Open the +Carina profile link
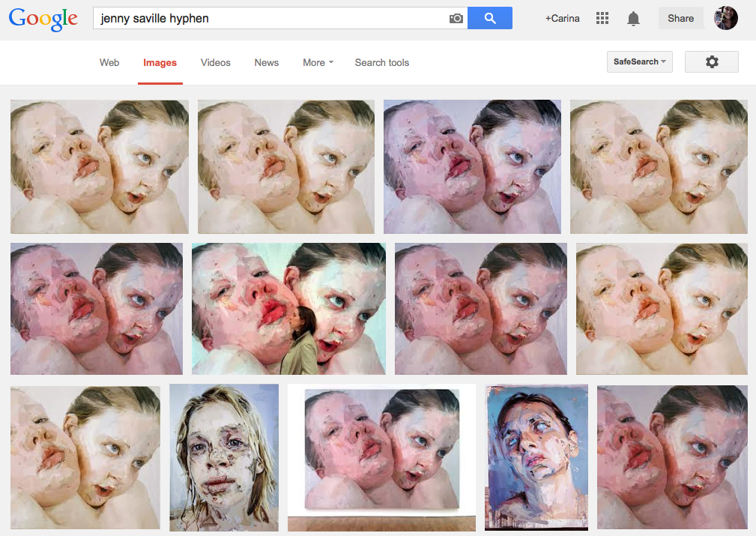Image resolution: width=756 pixels, height=536 pixels. (562, 19)
